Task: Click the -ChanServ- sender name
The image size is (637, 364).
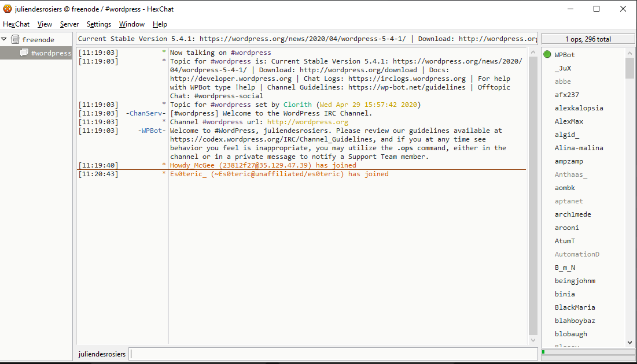Action: [x=145, y=113]
